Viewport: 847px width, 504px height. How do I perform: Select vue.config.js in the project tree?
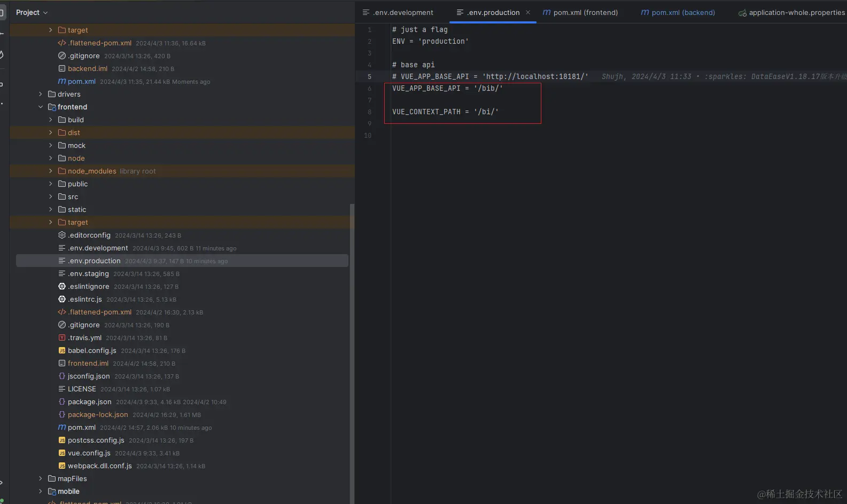click(x=89, y=453)
